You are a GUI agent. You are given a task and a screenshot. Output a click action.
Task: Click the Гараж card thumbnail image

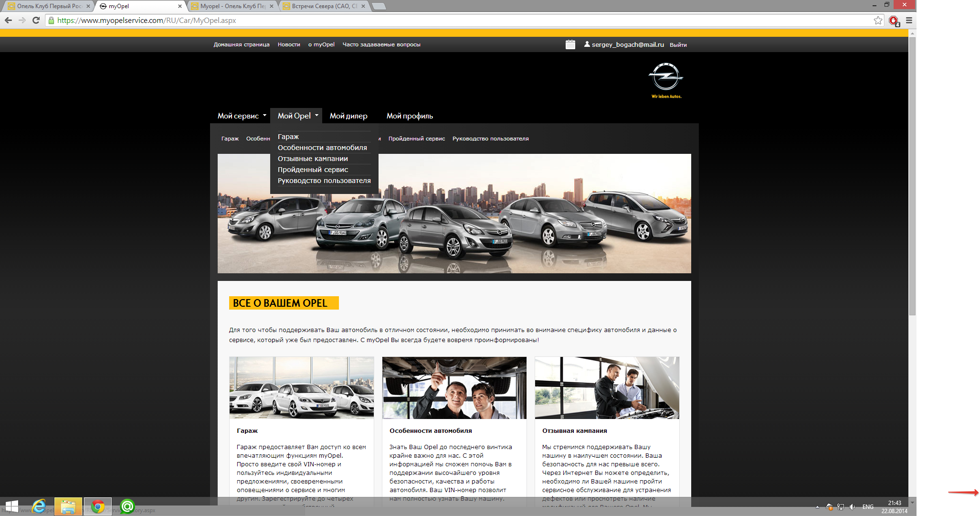click(302, 388)
